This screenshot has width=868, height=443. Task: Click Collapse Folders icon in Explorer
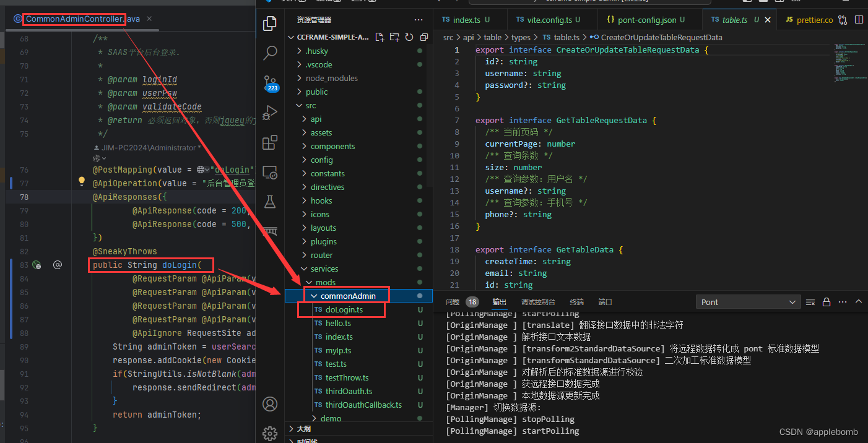[x=423, y=37]
